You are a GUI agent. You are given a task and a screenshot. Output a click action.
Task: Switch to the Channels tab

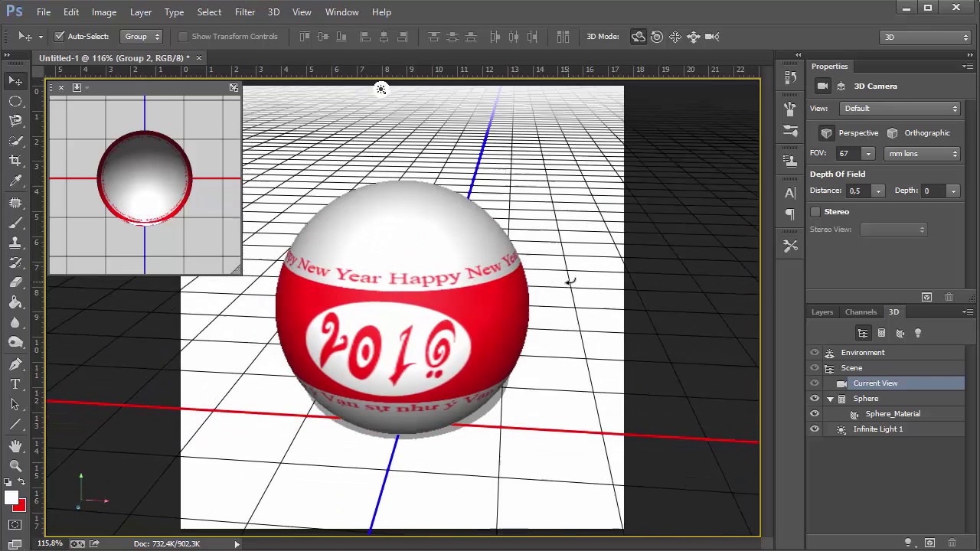point(861,312)
